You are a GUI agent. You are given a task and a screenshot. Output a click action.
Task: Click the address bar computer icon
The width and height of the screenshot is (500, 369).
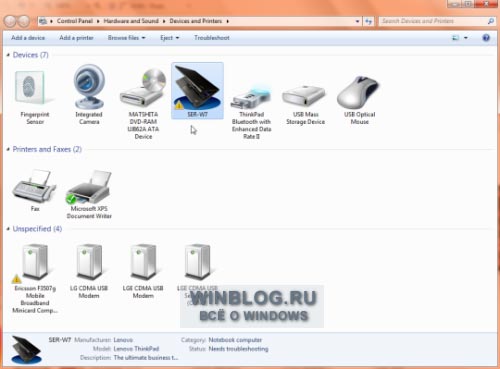43,21
